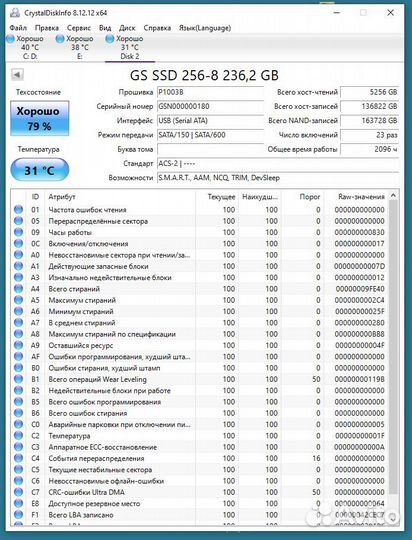Click the 31 °C temperature button
The width and height of the screenshot is (412, 540).
pyautogui.click(x=40, y=170)
